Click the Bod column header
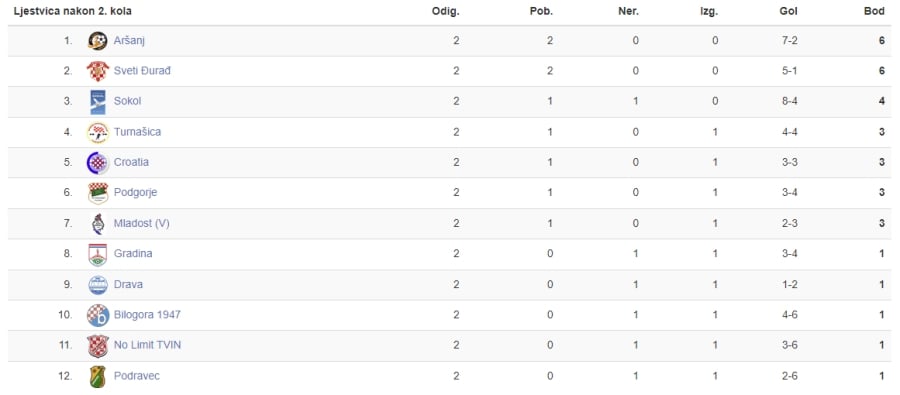This screenshot has height=395, width=900. [x=874, y=11]
